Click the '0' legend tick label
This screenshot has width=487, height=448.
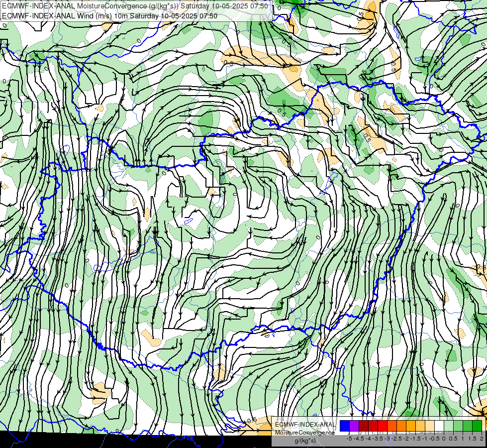(444, 439)
